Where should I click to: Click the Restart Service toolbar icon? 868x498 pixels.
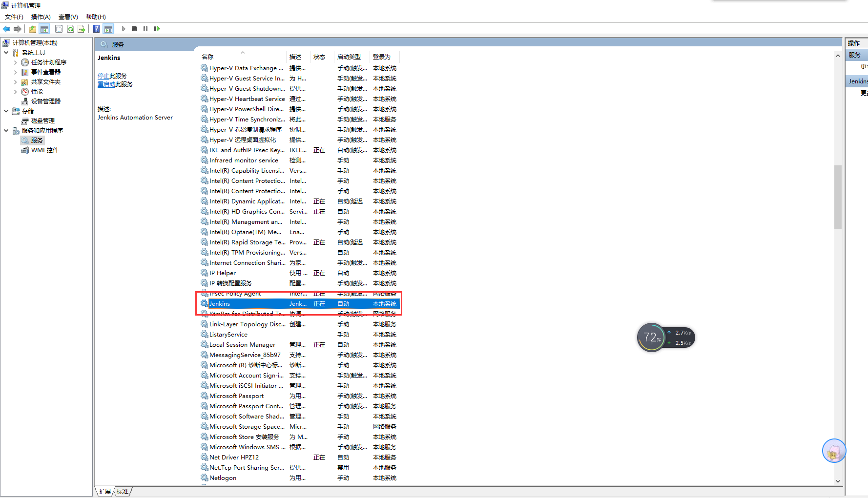[157, 29]
